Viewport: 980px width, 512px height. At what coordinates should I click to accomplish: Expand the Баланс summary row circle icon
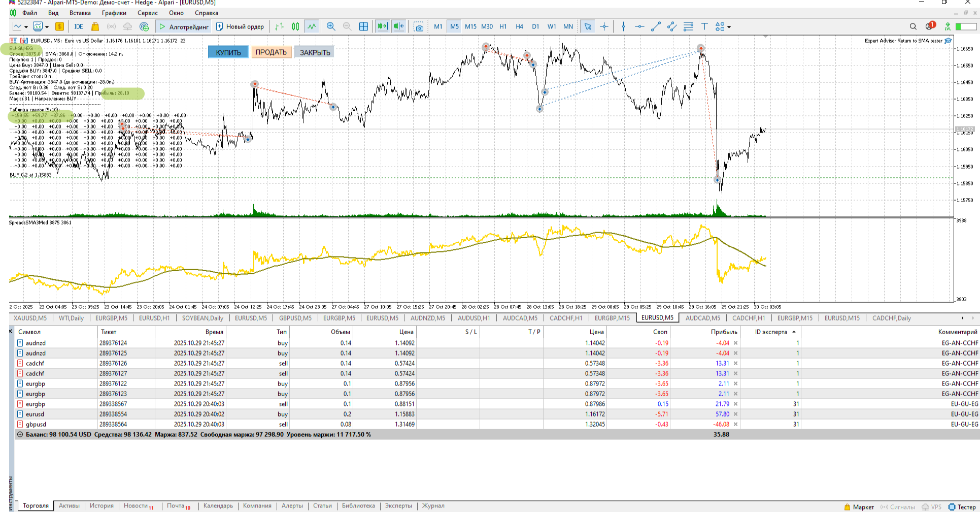(x=20, y=434)
